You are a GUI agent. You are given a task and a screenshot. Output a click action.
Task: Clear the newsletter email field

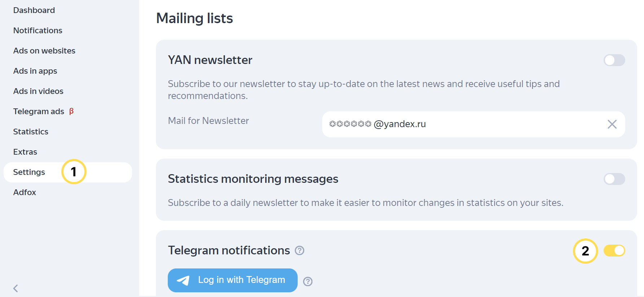click(x=612, y=124)
